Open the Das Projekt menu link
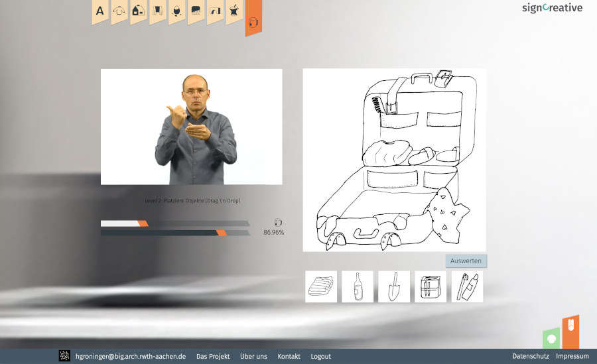The image size is (597, 364). coord(213,357)
